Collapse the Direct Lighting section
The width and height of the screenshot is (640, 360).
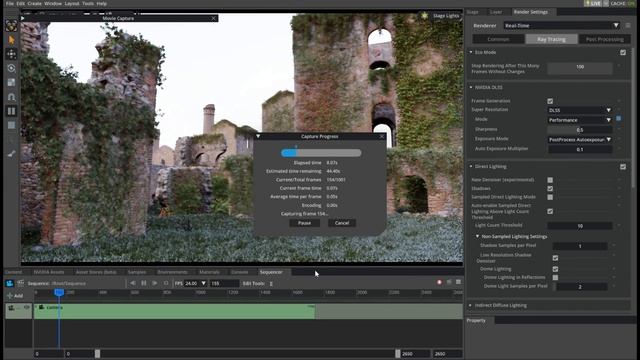point(471,167)
